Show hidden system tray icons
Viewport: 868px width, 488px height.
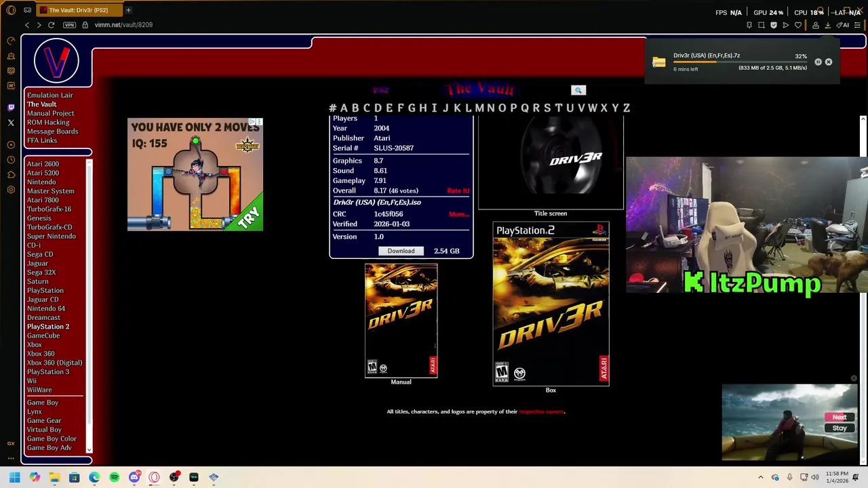(760, 477)
